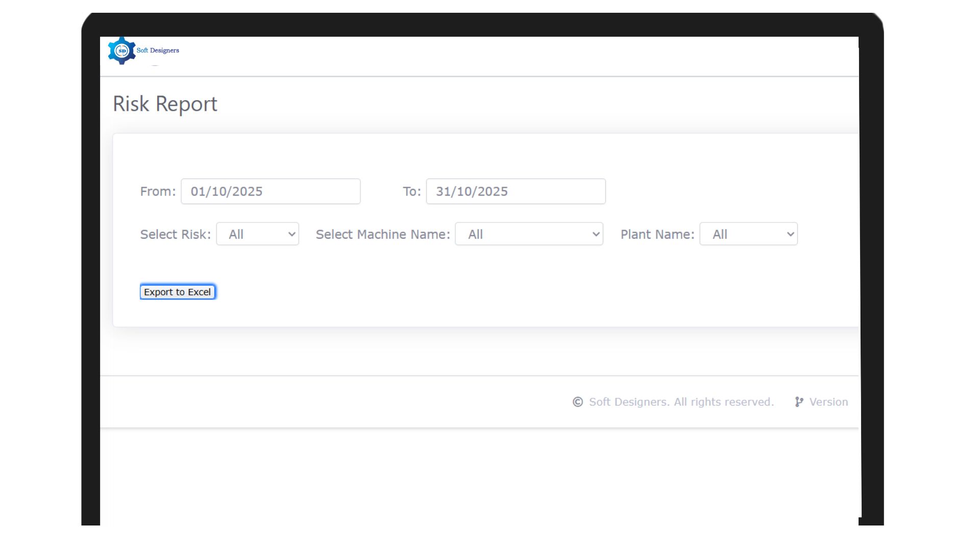Viewport: 980px width, 551px height.
Task: Click the Version link in footer
Action: [x=828, y=402]
